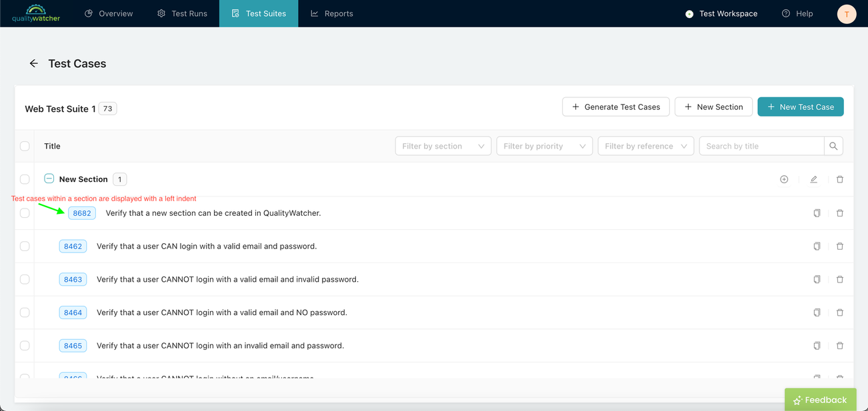Image resolution: width=868 pixels, height=411 pixels.
Task: Open the Filter by priority dropdown
Action: point(545,146)
